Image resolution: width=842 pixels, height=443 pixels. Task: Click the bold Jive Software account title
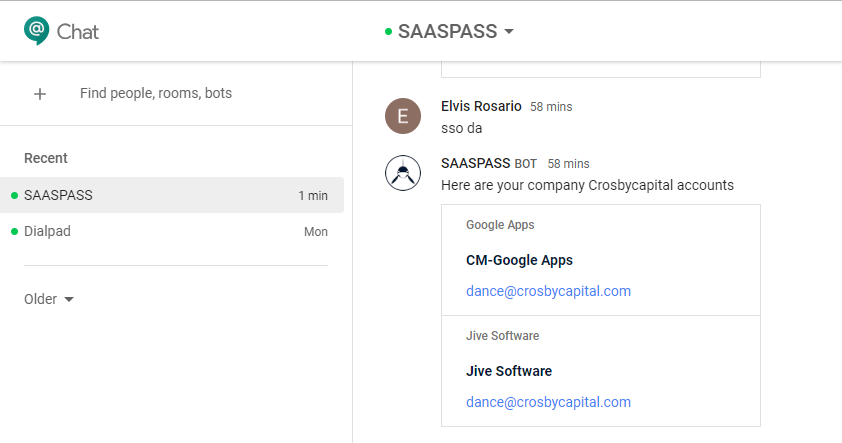(508, 371)
